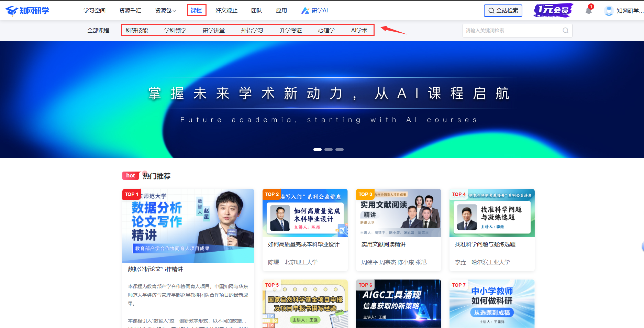Open 如何高质量完成本科毕业设计 course title
The height and width of the screenshot is (328, 644).
303,244
